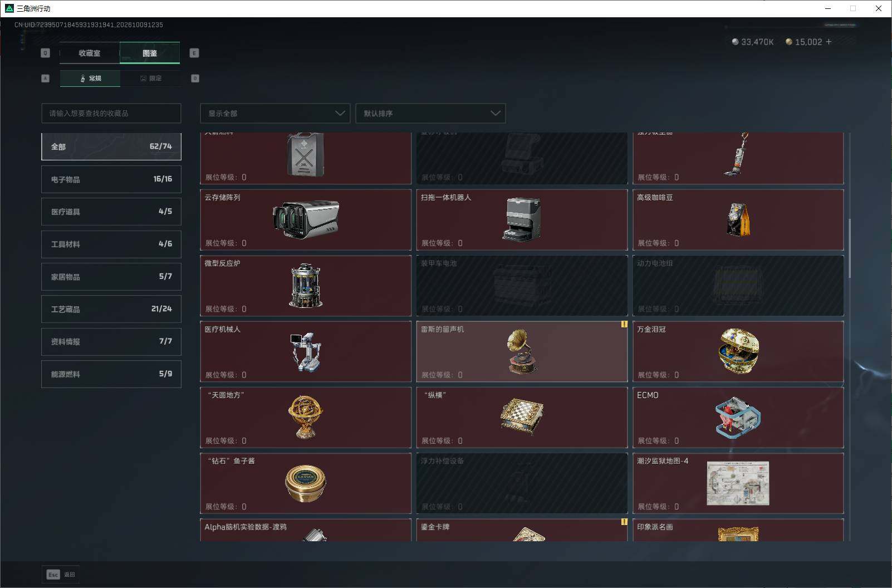Image resolution: width=892 pixels, height=588 pixels.
Task: Select the 扫拖一体机器人 robot icon
Action: point(522,219)
